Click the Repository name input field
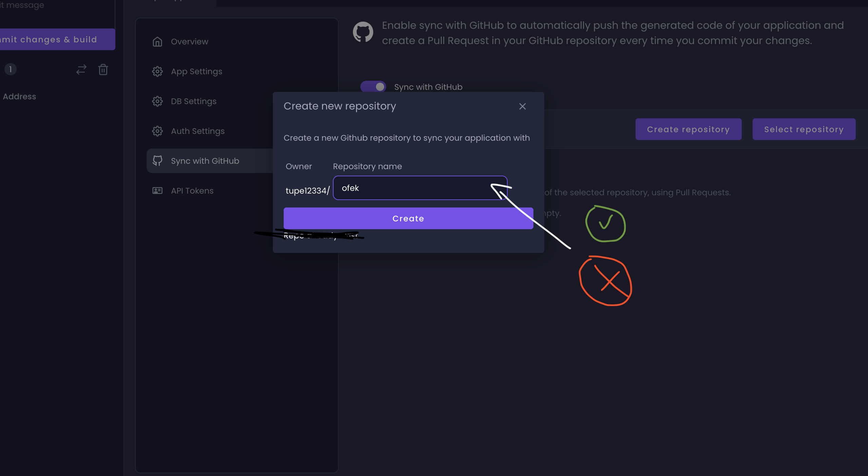 [x=420, y=188]
